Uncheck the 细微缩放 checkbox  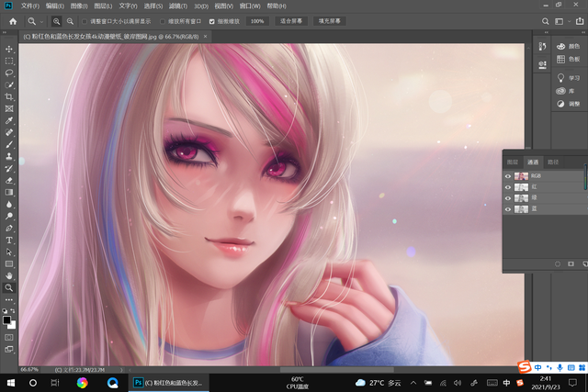(x=212, y=22)
